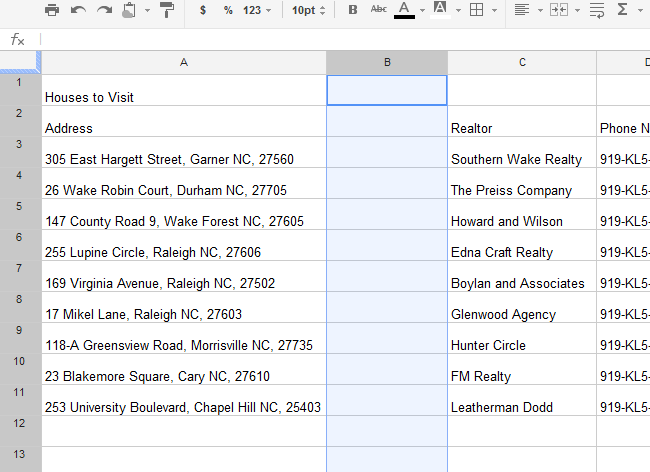Viewport: 650px width, 472px height.
Task: Click the Print icon
Action: click(x=52, y=10)
